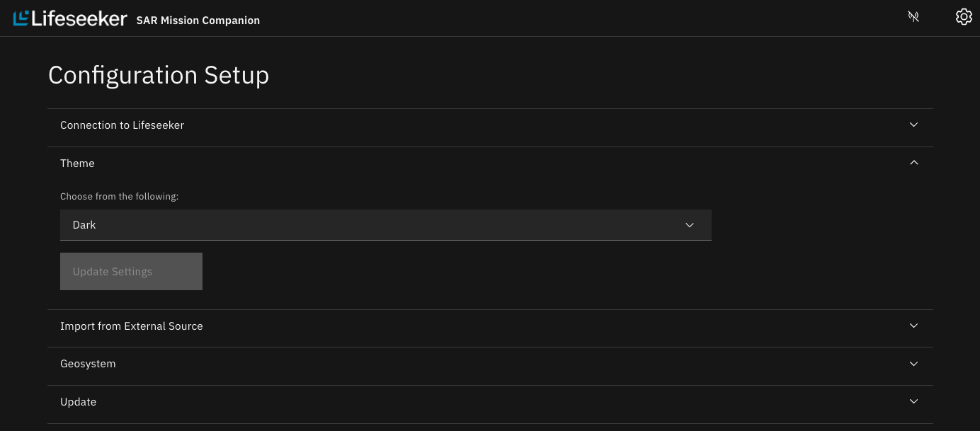The height and width of the screenshot is (431, 980).
Task: Click the Import from External Source label
Action: tap(132, 326)
